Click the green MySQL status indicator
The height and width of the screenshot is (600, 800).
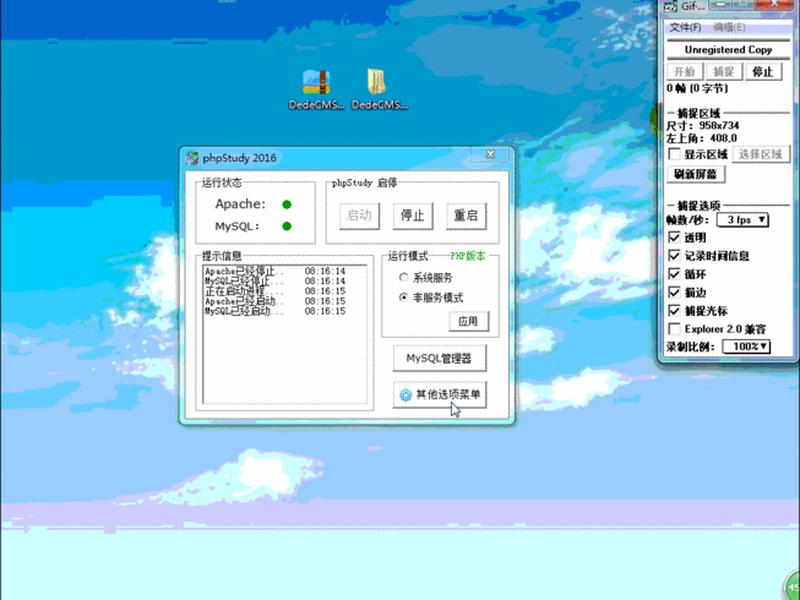click(x=287, y=226)
